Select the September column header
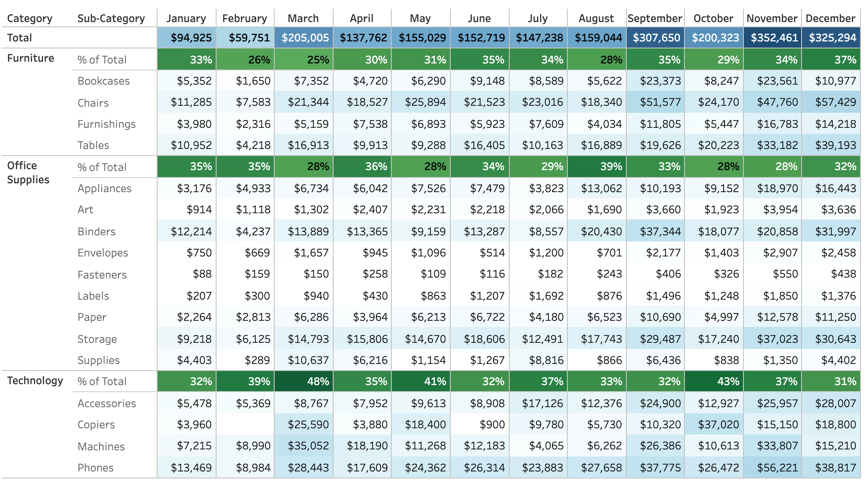 [x=655, y=19]
